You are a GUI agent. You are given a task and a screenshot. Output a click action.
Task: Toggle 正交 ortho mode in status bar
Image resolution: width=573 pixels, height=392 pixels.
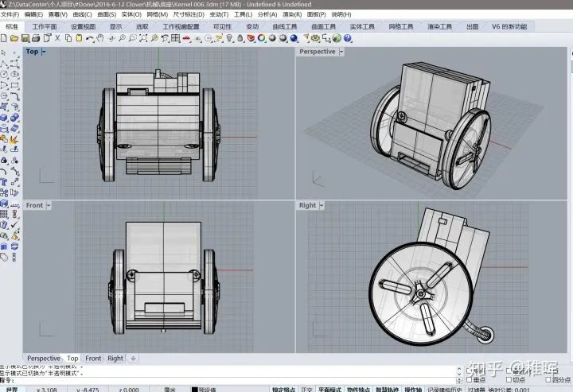[306, 389]
